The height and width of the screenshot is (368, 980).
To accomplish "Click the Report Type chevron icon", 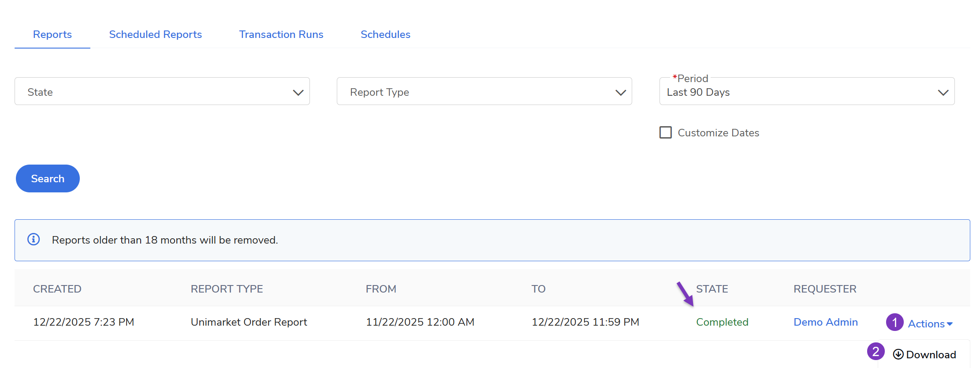I will [x=620, y=92].
